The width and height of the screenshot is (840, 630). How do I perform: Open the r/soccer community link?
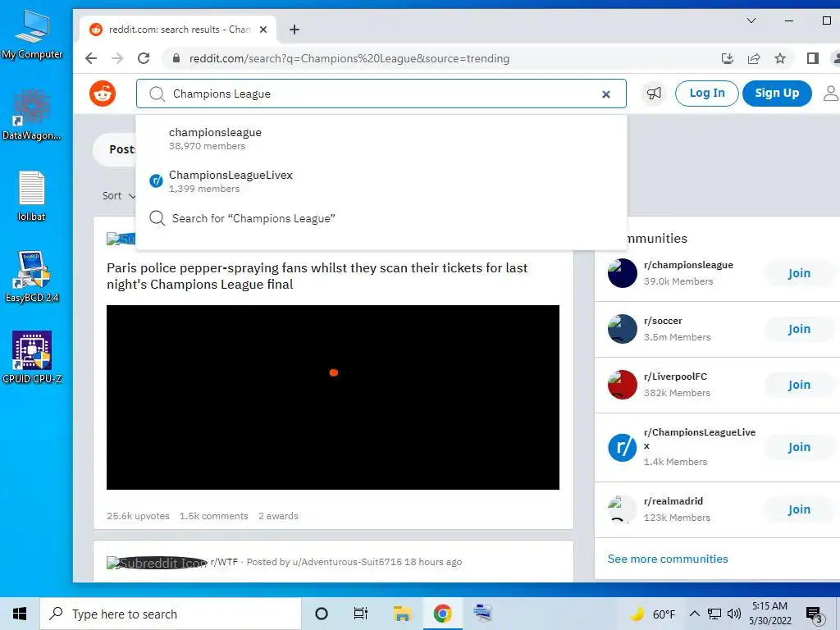(x=663, y=321)
